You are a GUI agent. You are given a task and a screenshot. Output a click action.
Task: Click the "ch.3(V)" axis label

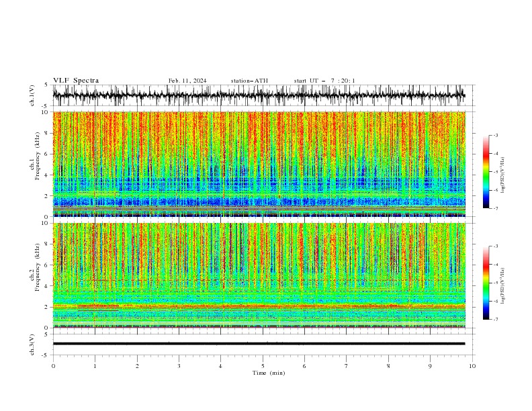[x=32, y=345]
